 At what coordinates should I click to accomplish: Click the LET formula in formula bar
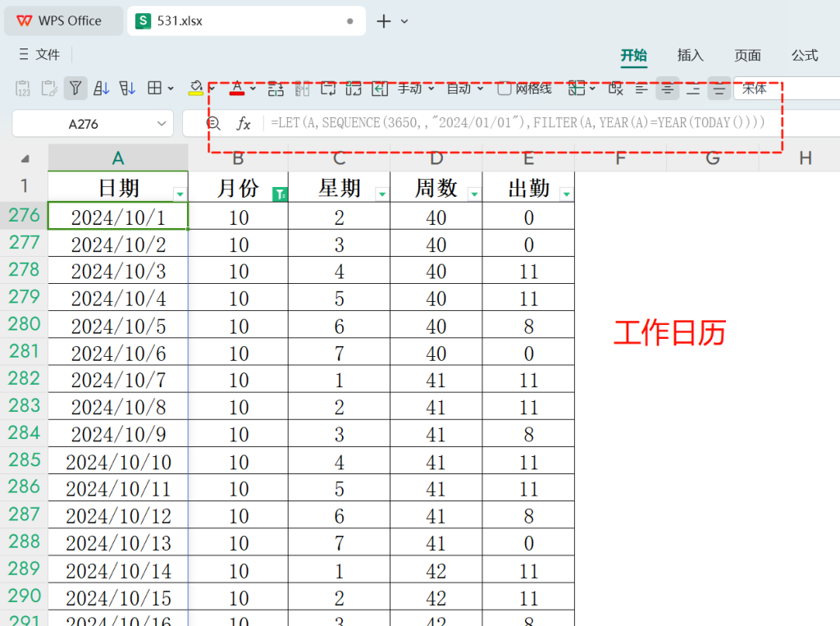pyautogui.click(x=518, y=123)
